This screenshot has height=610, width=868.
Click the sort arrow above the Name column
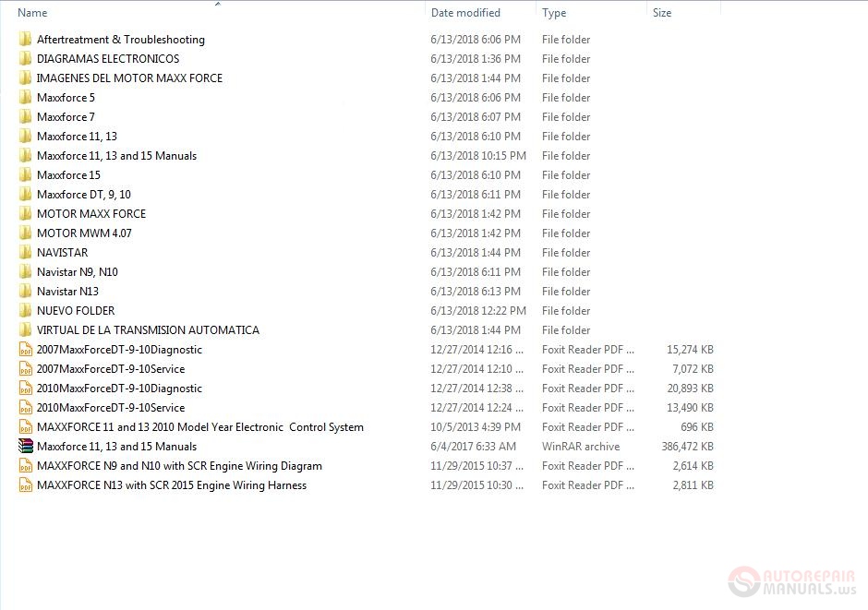[x=218, y=4]
